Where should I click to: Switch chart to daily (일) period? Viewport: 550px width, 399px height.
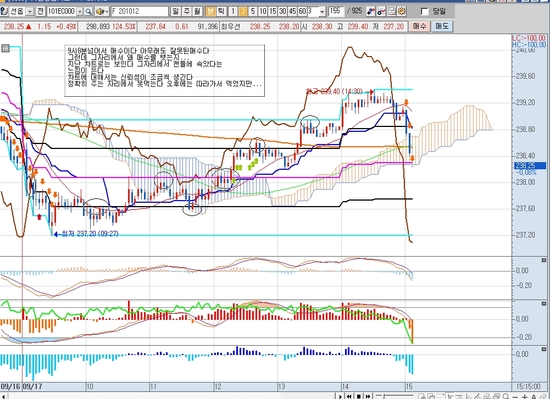(x=176, y=12)
